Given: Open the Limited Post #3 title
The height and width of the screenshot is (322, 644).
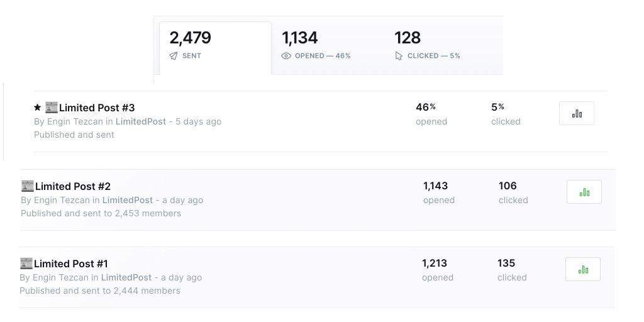Looking at the screenshot, I should pyautogui.click(x=96, y=108).
